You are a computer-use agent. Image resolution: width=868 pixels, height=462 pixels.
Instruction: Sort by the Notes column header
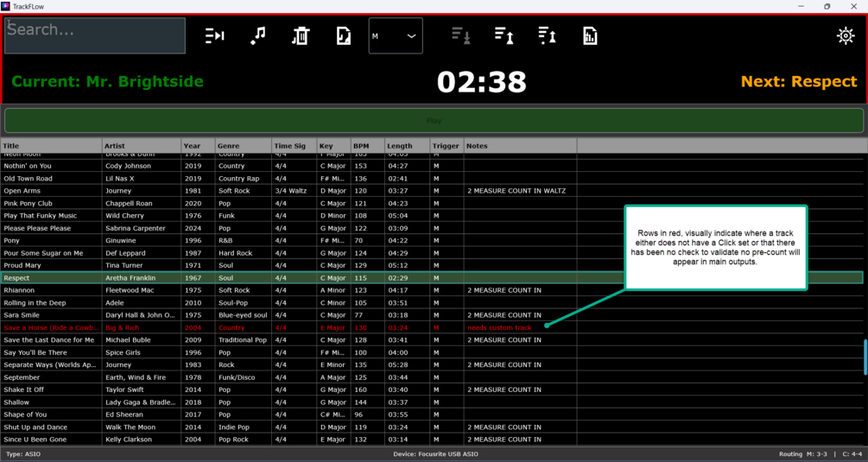(x=520, y=146)
